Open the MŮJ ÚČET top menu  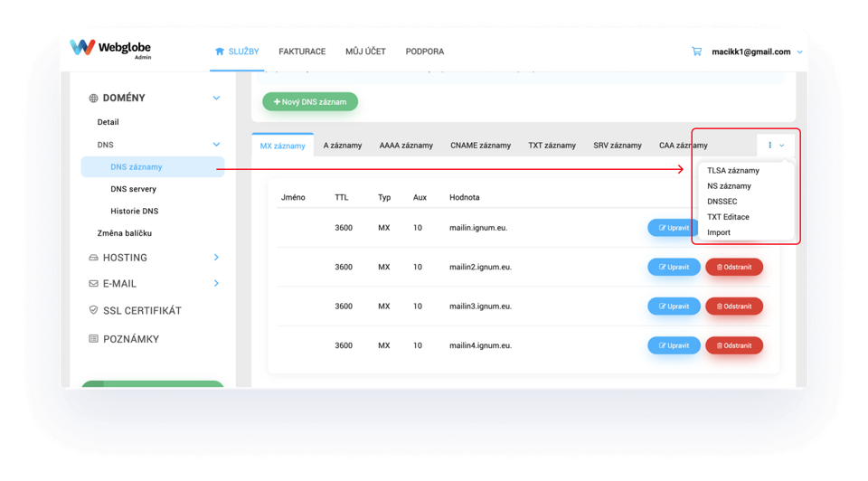(365, 52)
